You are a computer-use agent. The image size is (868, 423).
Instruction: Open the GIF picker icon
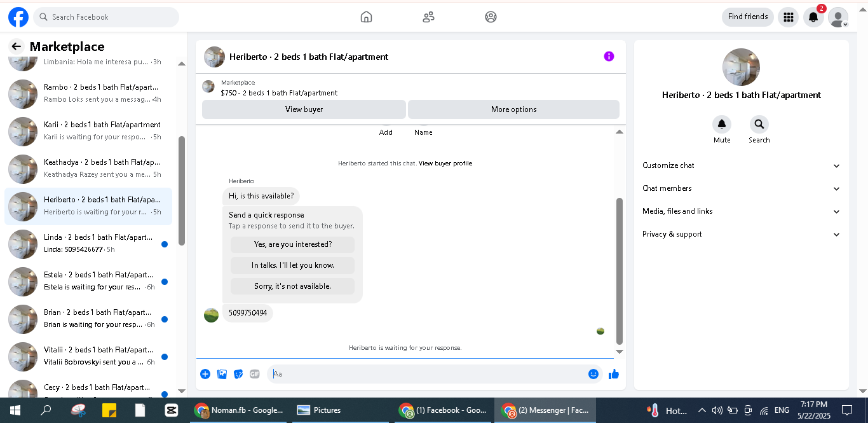[x=255, y=374]
